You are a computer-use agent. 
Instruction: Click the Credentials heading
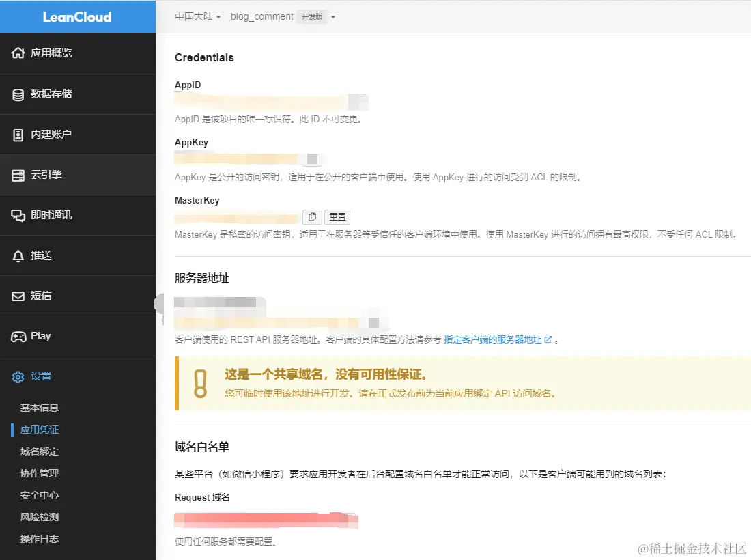[x=204, y=57]
